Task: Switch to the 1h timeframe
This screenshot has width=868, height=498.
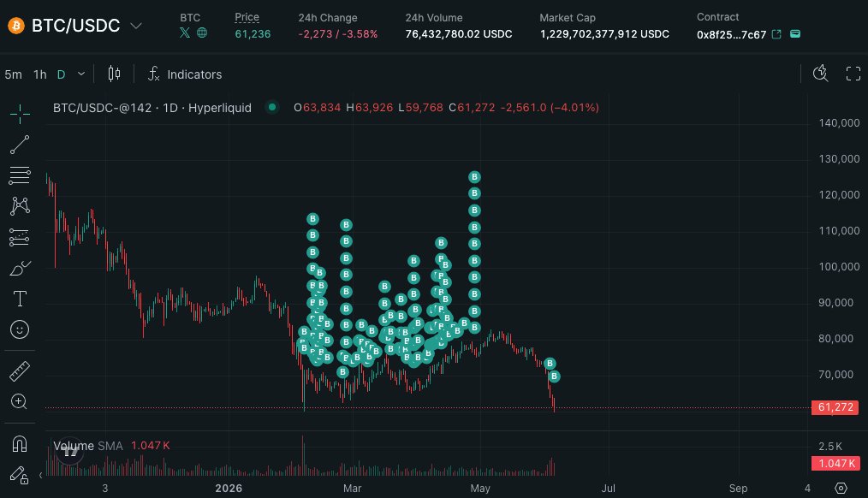Action: point(40,74)
